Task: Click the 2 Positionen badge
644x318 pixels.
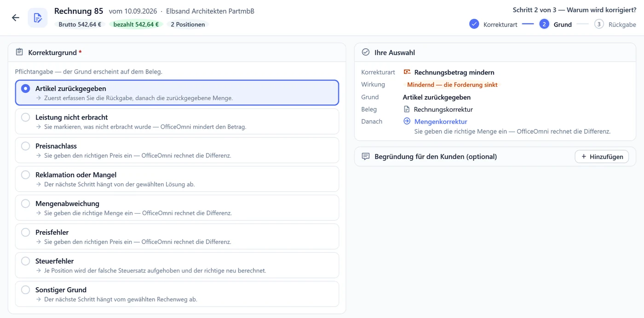Action: (188, 24)
